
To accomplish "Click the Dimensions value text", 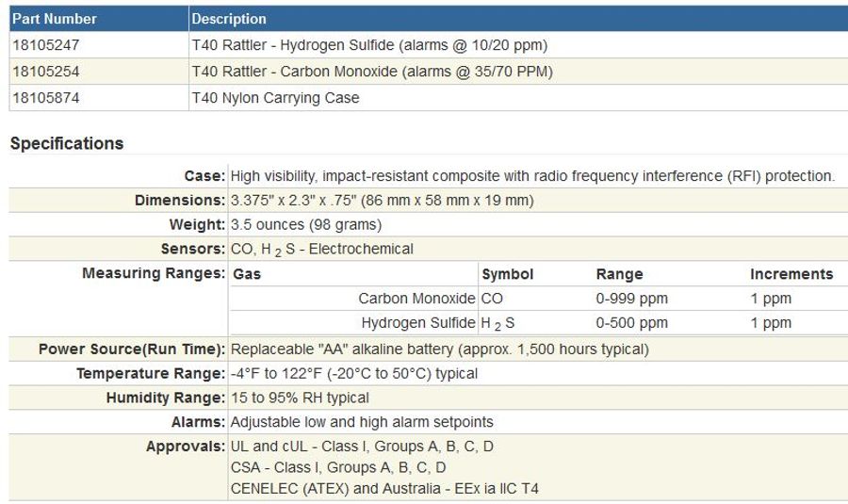I will [383, 201].
